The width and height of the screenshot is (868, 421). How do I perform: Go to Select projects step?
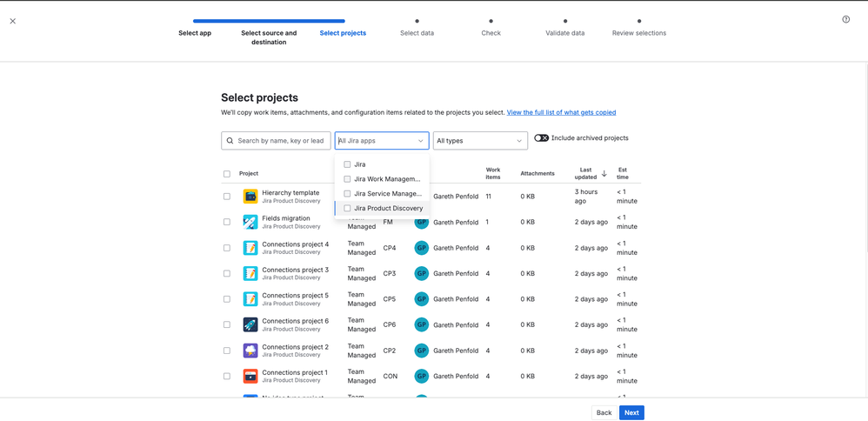click(x=343, y=33)
